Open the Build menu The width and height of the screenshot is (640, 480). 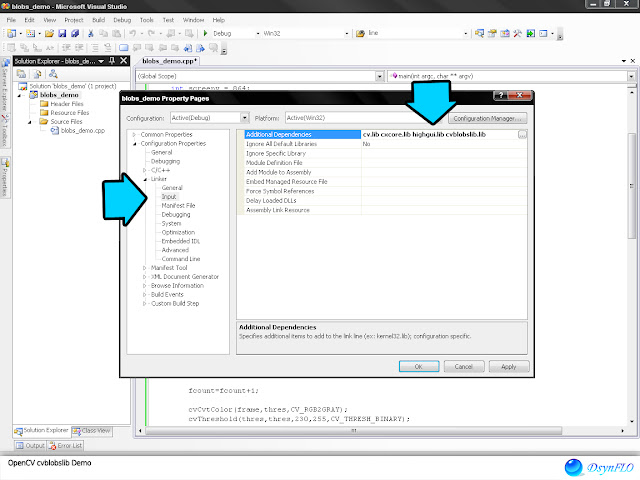[98, 20]
